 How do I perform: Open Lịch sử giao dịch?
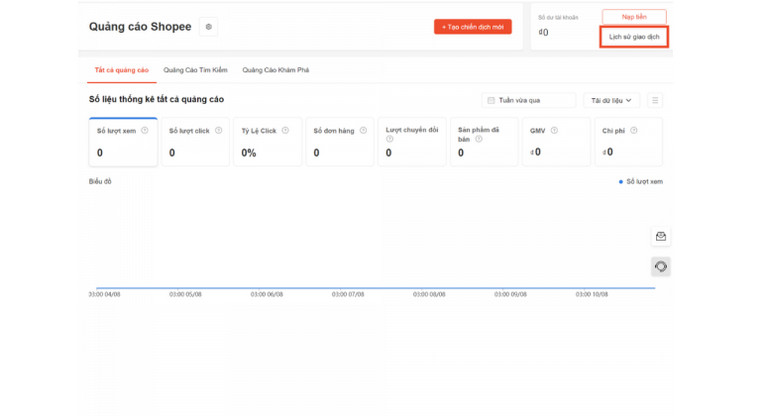pos(634,37)
